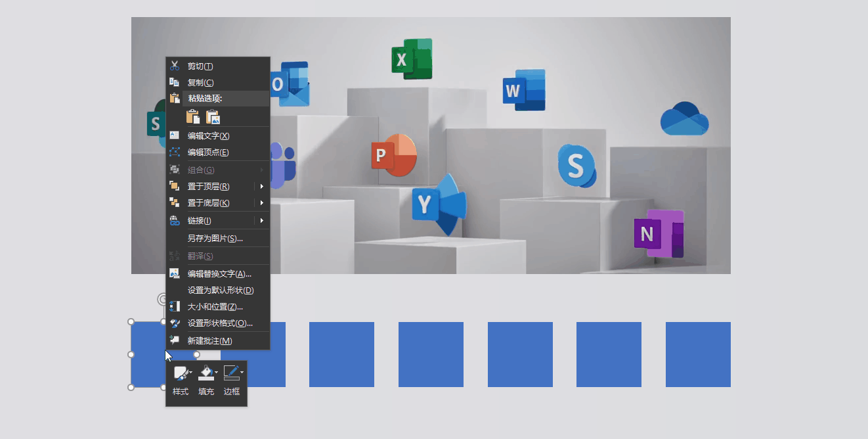
Task: Open 大小和位置 (Size and Position) dialog
Action: pyautogui.click(x=217, y=306)
